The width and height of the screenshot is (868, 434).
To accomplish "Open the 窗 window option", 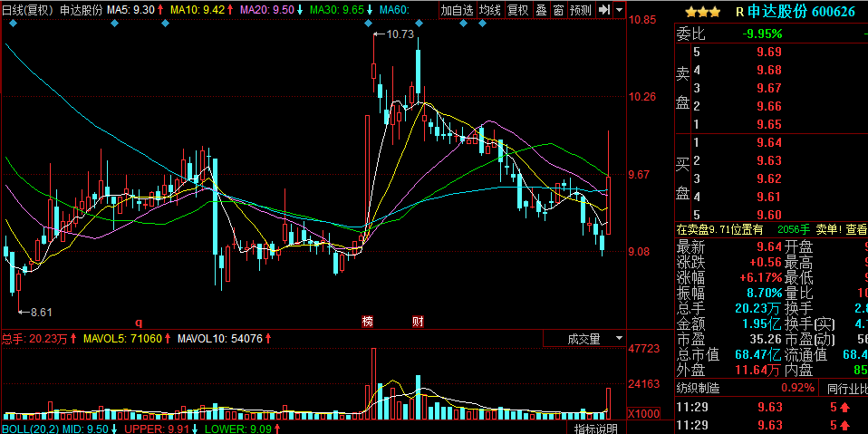I will tap(558, 10).
